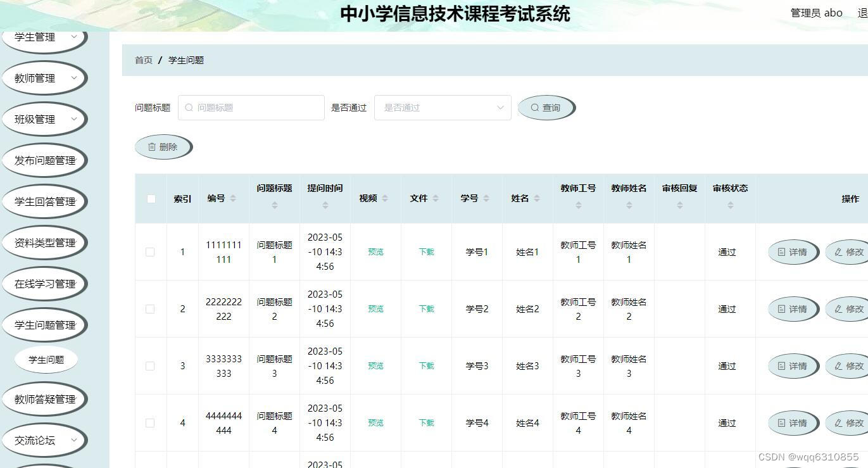Open 详情 for row 学号1
868x468 pixels.
coord(793,252)
